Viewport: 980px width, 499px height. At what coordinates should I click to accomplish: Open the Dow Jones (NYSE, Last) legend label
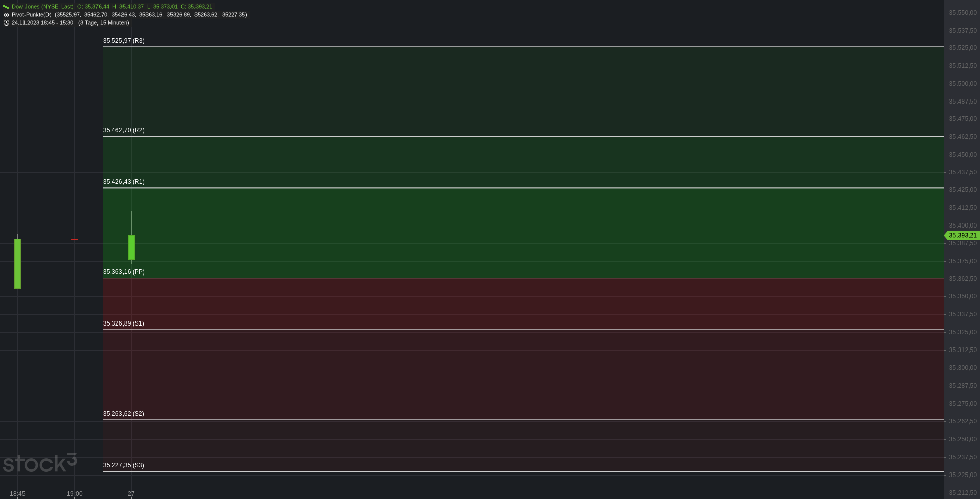tap(43, 7)
